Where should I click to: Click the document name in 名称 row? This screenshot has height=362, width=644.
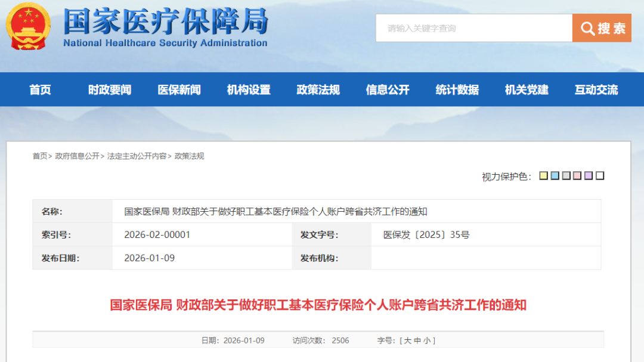[x=275, y=212]
